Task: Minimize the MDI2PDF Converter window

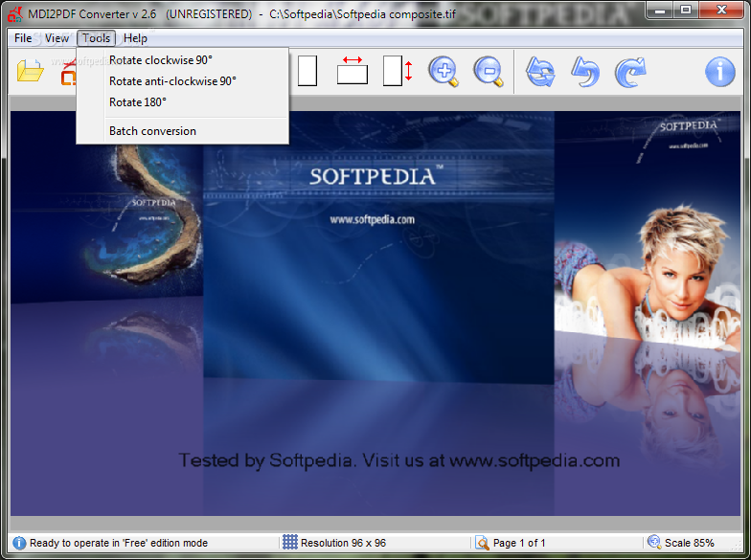Action: click(659, 10)
